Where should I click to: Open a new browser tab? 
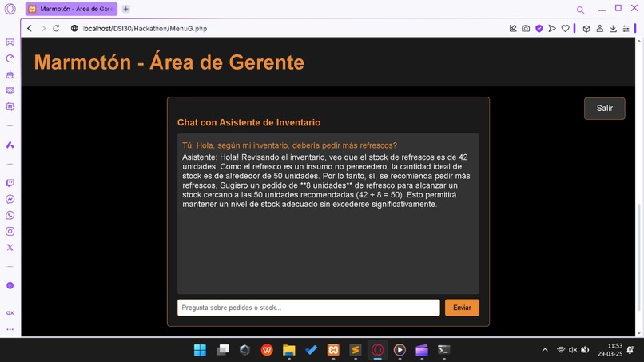(x=126, y=9)
